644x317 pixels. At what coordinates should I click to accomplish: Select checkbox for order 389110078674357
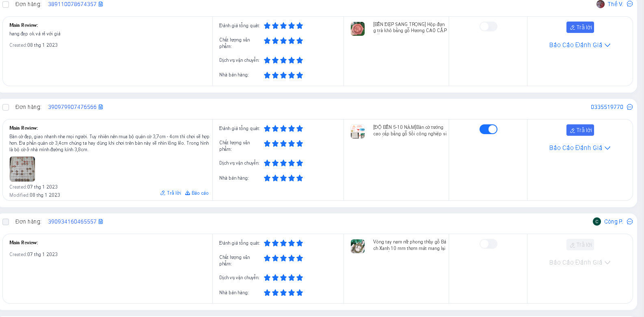(x=6, y=4)
